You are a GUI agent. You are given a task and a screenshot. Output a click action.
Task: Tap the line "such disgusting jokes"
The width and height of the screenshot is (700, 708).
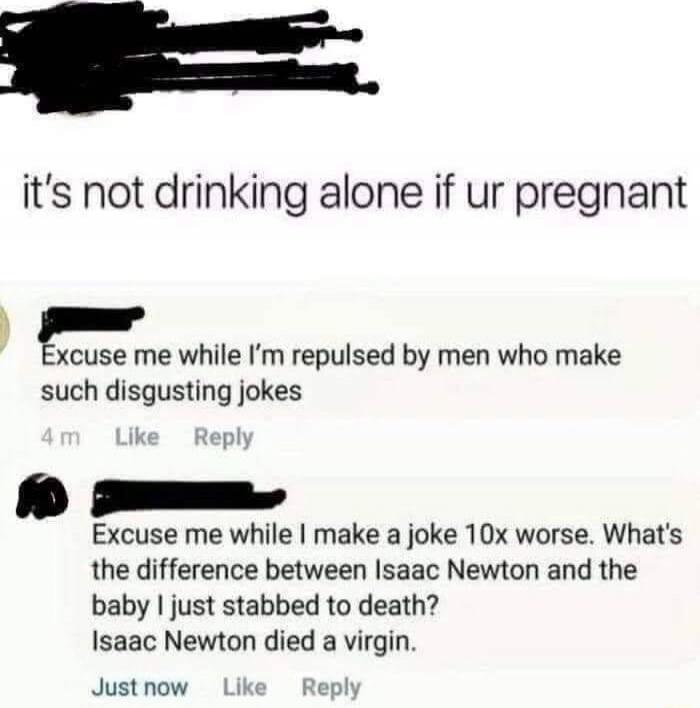(x=171, y=391)
